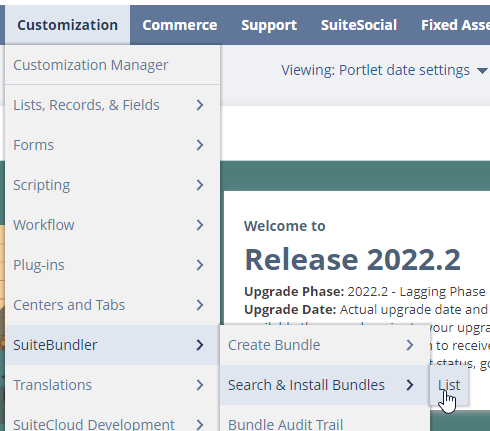Image resolution: width=490 pixels, height=431 pixels.
Task: Expand the Plug-ins submenu chevron
Action: click(200, 265)
